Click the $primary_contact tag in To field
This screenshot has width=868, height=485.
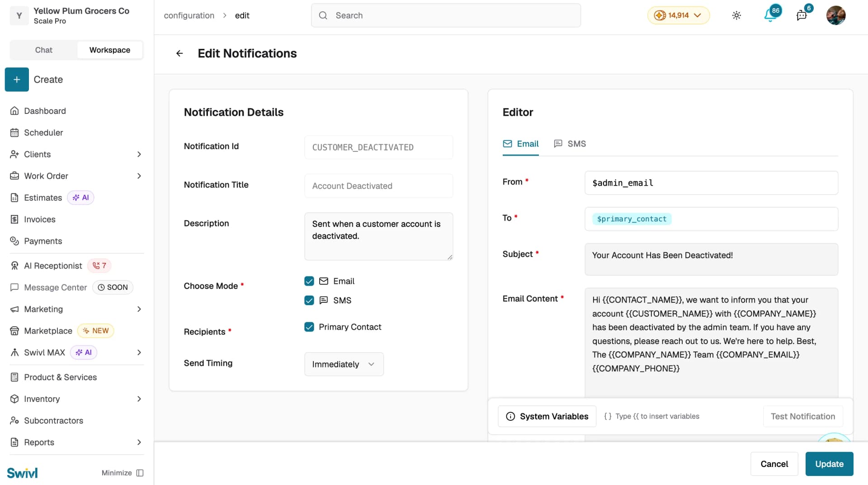(632, 219)
